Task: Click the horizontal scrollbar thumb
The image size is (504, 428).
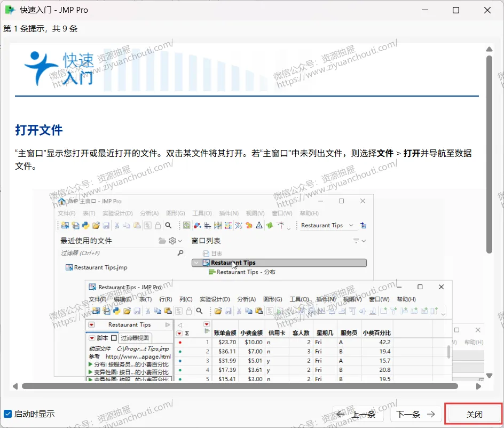Action: [240, 386]
